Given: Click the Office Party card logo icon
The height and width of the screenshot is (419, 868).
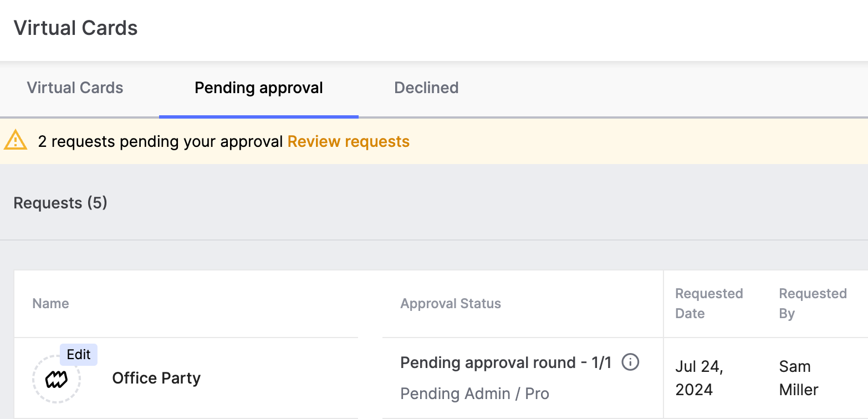Looking at the screenshot, I should 57,380.
